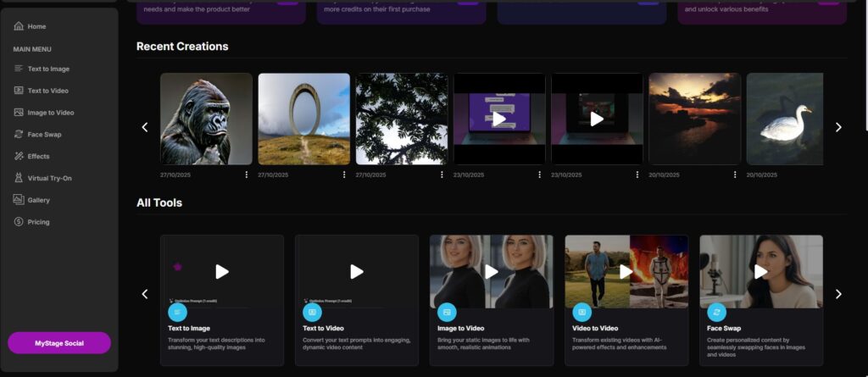
Task: Click the Virtual Try-On sidebar icon
Action: coord(19,179)
